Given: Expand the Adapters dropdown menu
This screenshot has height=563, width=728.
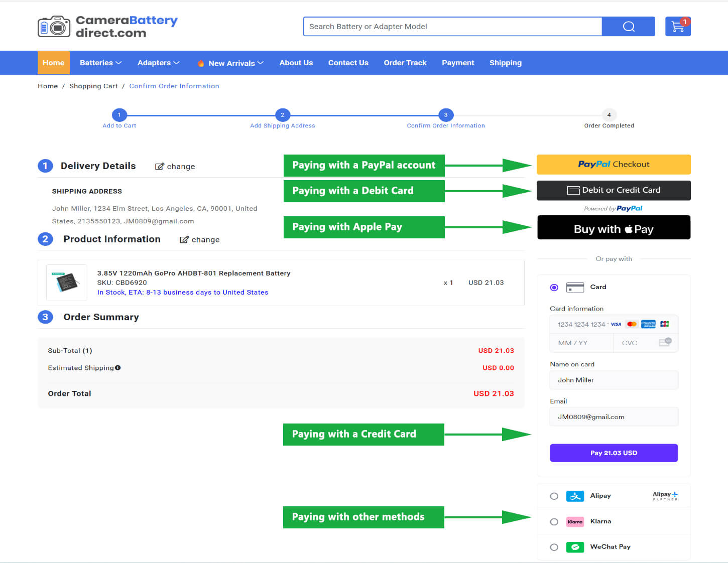Looking at the screenshot, I should [x=158, y=63].
